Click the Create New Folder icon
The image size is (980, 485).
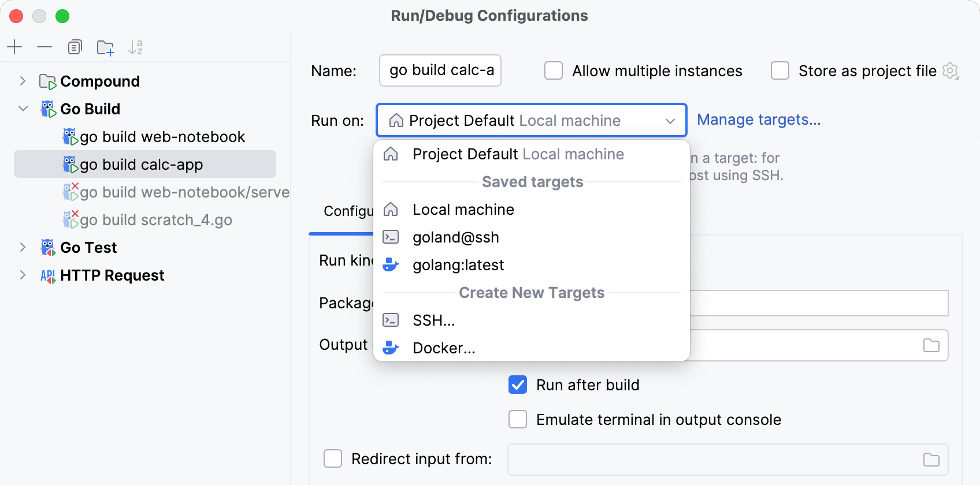pyautogui.click(x=105, y=47)
